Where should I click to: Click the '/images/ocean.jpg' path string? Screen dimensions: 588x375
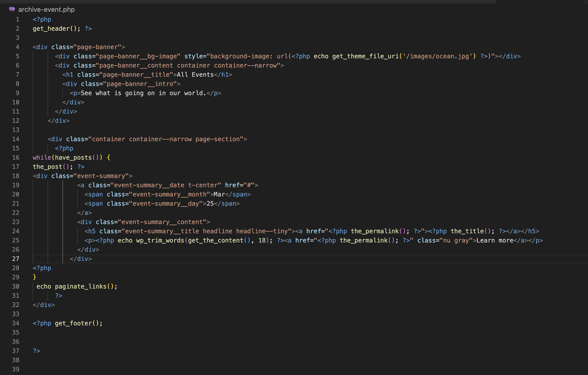pos(438,56)
